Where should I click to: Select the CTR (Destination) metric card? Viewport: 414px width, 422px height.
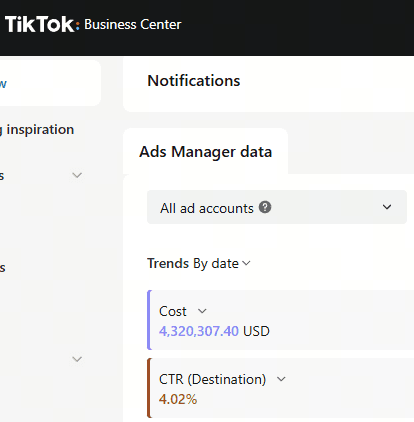(x=280, y=388)
